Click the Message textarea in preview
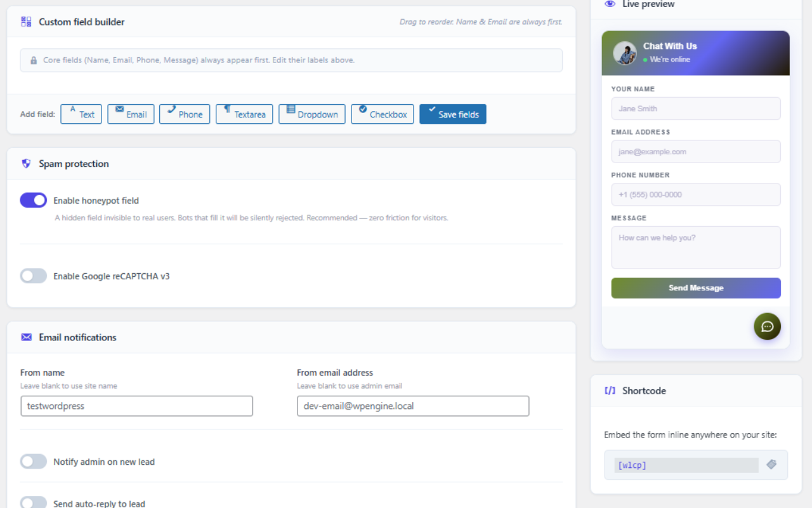This screenshot has height=508, width=812. click(696, 248)
